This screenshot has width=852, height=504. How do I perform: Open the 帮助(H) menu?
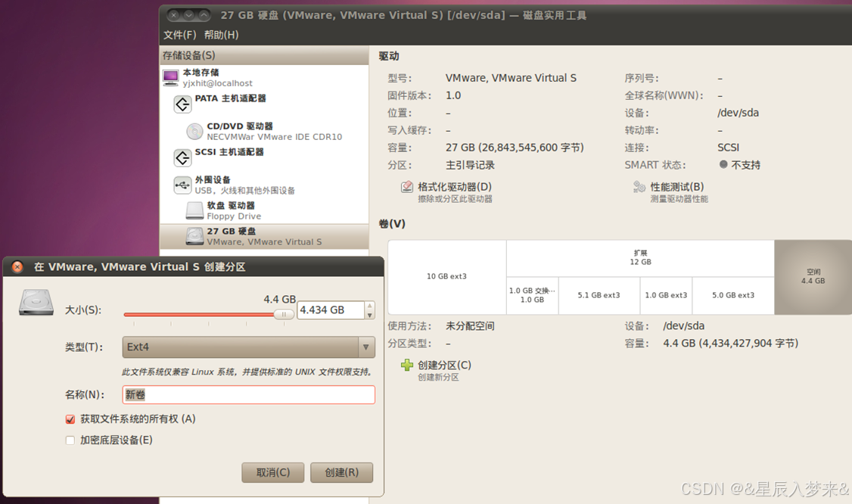click(x=221, y=35)
